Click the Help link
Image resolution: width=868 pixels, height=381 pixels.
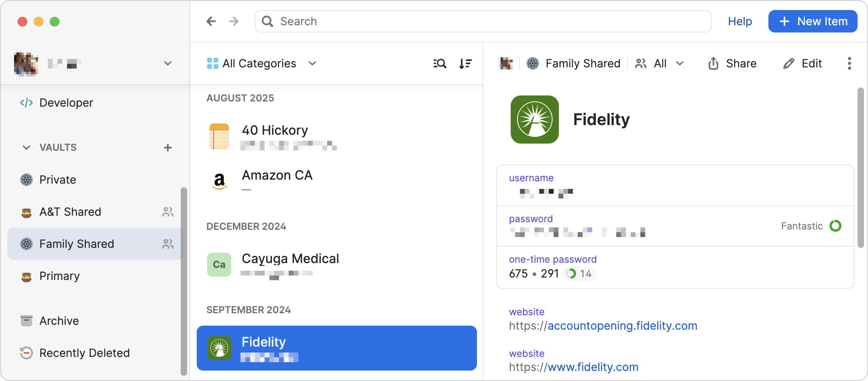click(x=740, y=21)
